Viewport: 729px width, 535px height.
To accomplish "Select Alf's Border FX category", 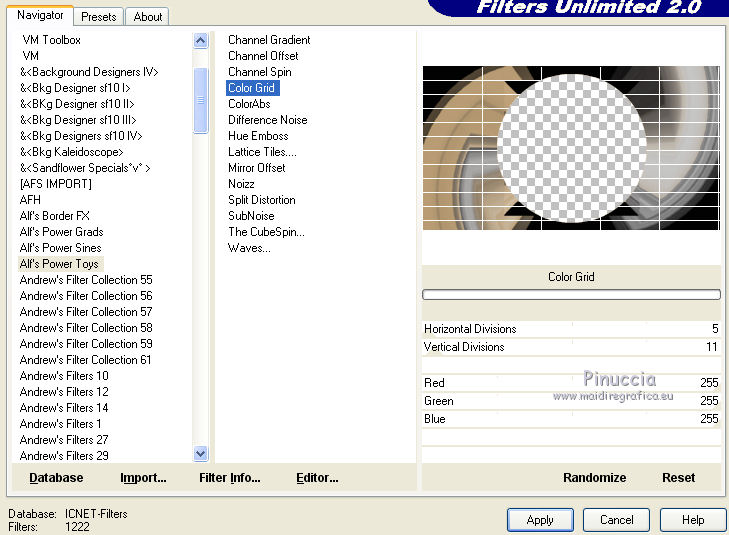I will pyautogui.click(x=54, y=216).
